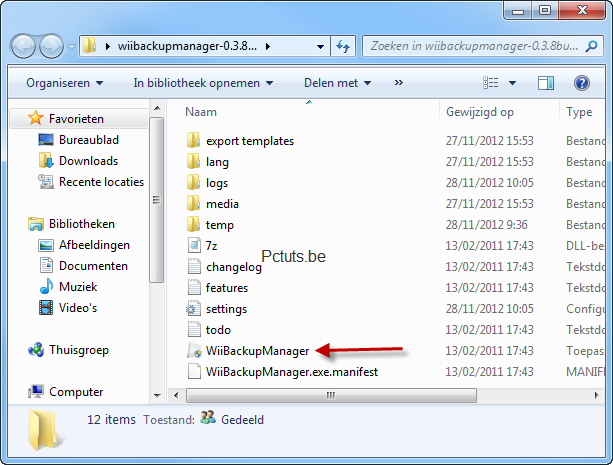
Task: Click the 7z file icon
Action: click(194, 245)
